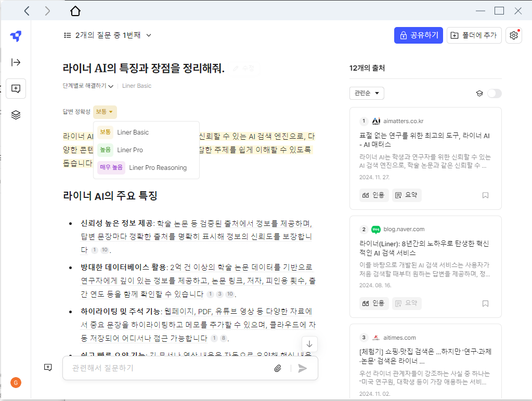Open the 2개의 질문 중 1번째 dropdown
Screen dimensions: 532x401
[x=108, y=35]
